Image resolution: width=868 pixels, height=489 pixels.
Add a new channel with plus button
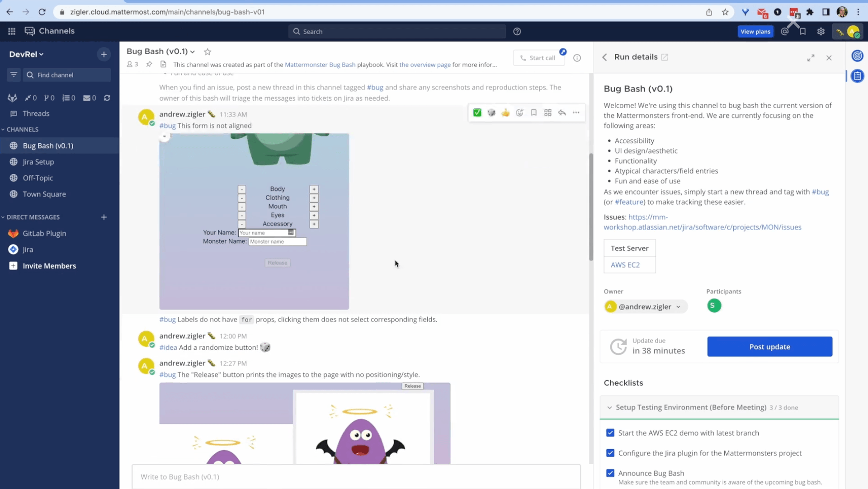coord(104,54)
